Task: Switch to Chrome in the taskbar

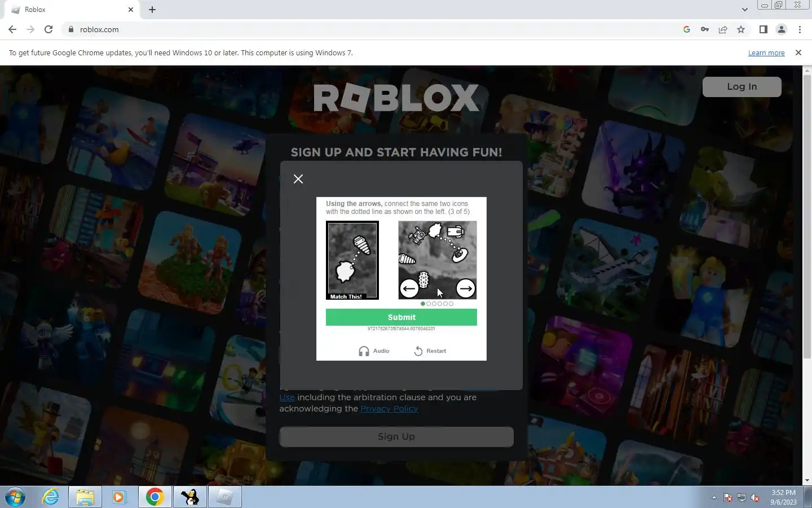Action: 155,497
